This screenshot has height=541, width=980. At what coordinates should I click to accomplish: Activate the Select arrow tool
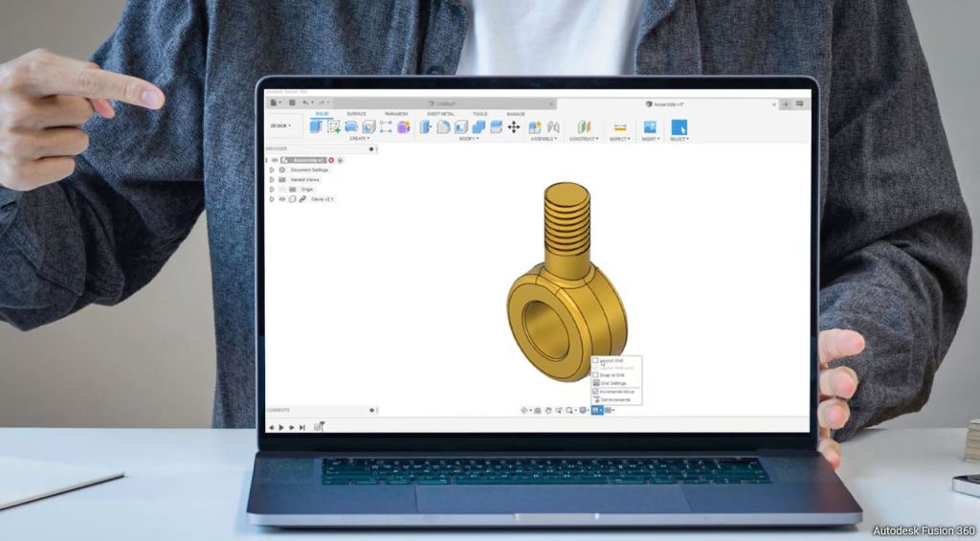click(x=679, y=127)
